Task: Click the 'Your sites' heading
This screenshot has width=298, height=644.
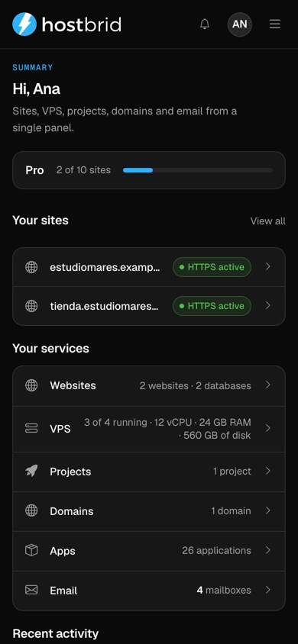Action: (x=40, y=221)
